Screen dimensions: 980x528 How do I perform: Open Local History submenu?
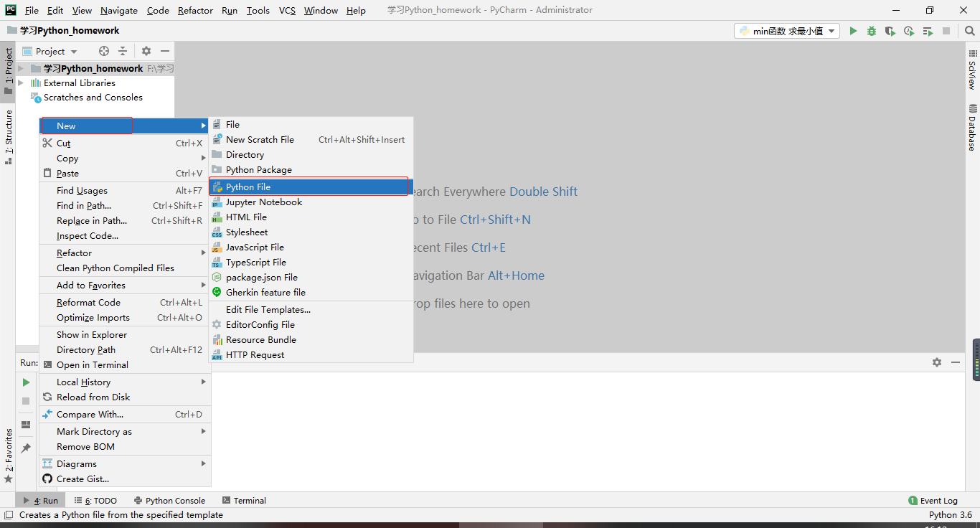(125, 382)
